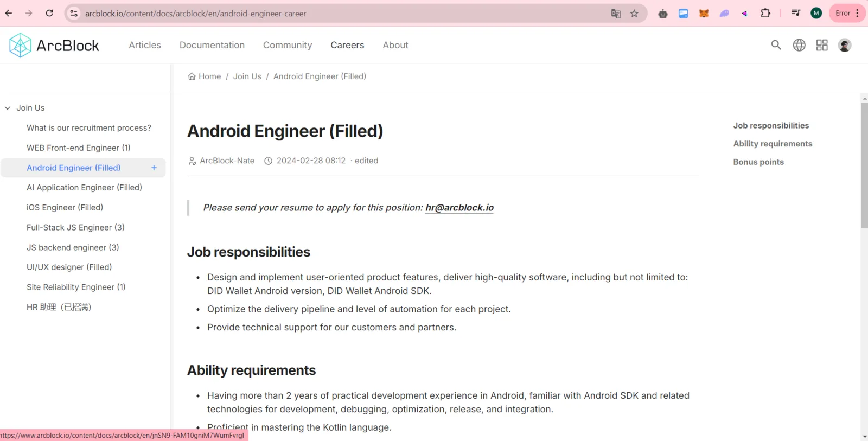868x441 pixels.
Task: Click the Job responsibilities heading
Action: 248,252
